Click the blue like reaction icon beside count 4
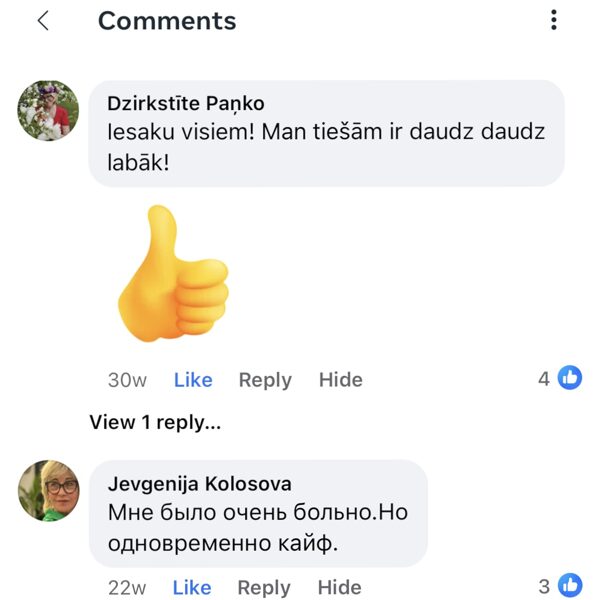Screen dimensions: 600x600 570,378
